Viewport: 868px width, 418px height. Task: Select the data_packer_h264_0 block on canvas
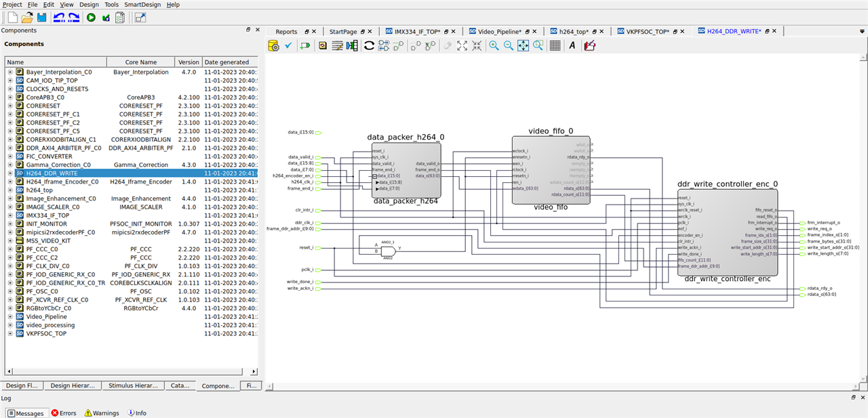point(406,170)
